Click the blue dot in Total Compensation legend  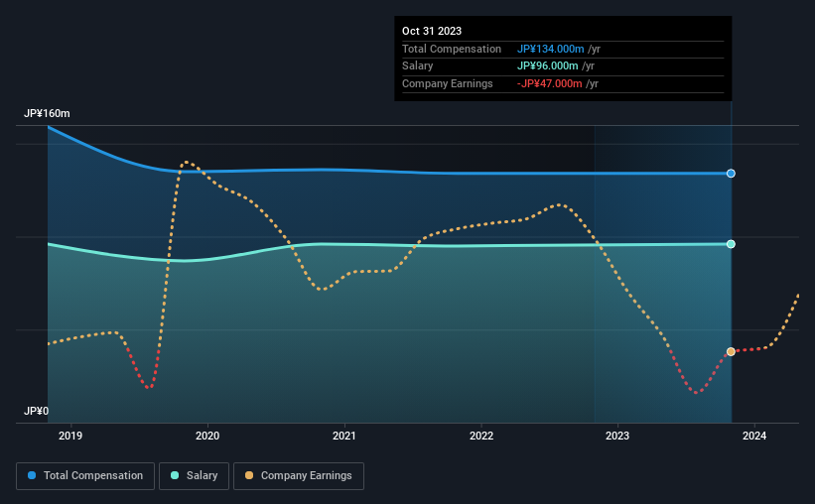(x=32, y=475)
